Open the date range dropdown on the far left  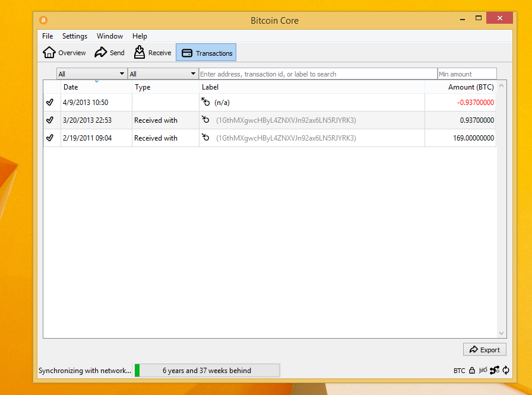pos(91,74)
